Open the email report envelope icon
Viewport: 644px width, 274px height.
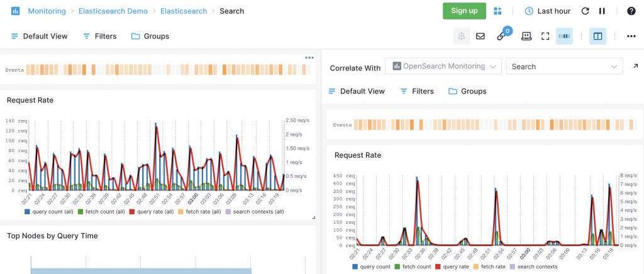pos(480,36)
